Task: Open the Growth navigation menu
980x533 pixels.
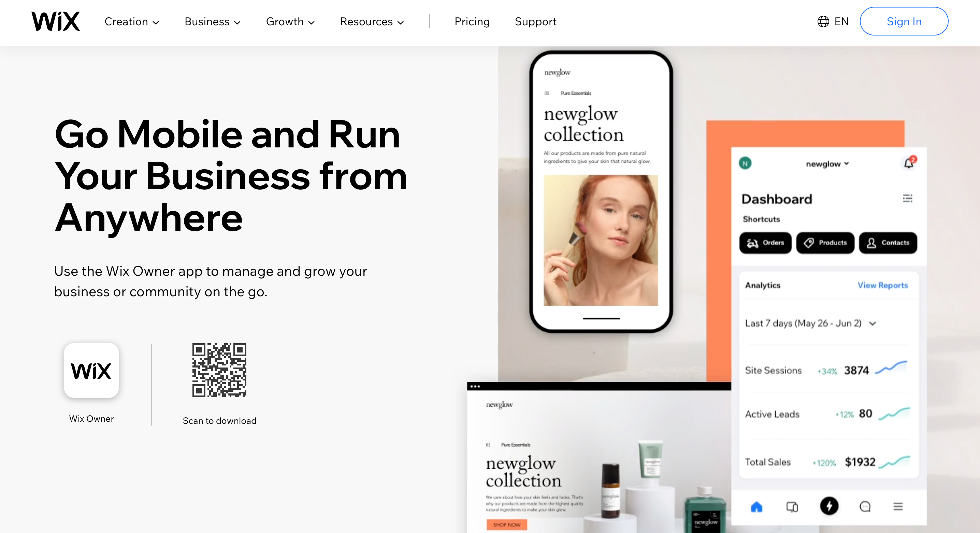Action: 289,21
